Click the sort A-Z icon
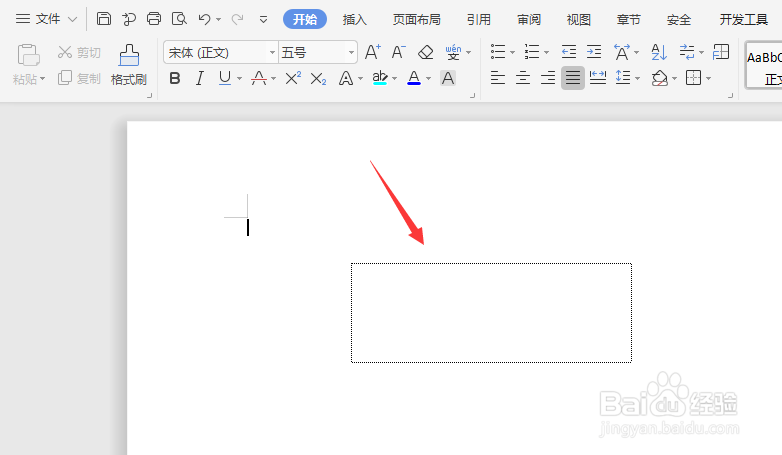Image resolution: width=782 pixels, height=455 pixels. tap(659, 52)
